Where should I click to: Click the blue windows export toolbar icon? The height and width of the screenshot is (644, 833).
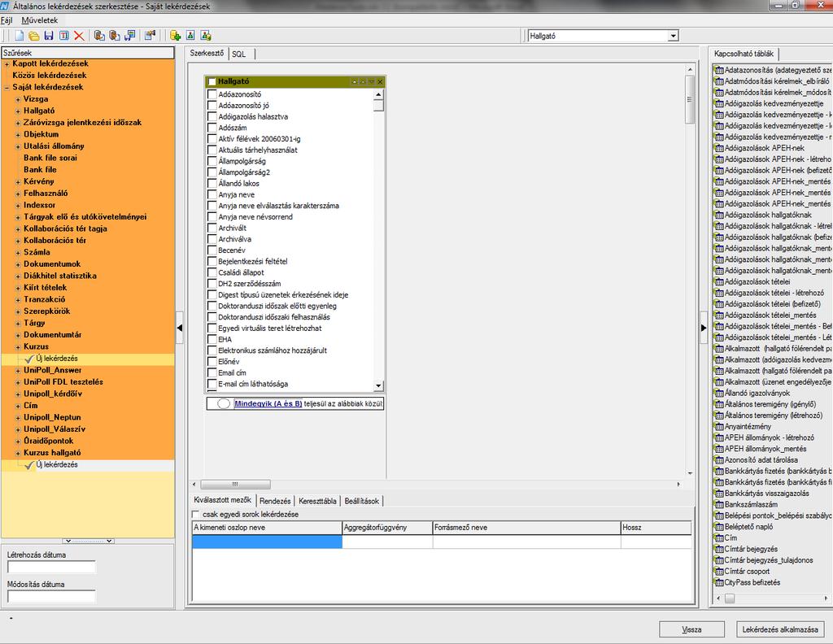point(129,36)
